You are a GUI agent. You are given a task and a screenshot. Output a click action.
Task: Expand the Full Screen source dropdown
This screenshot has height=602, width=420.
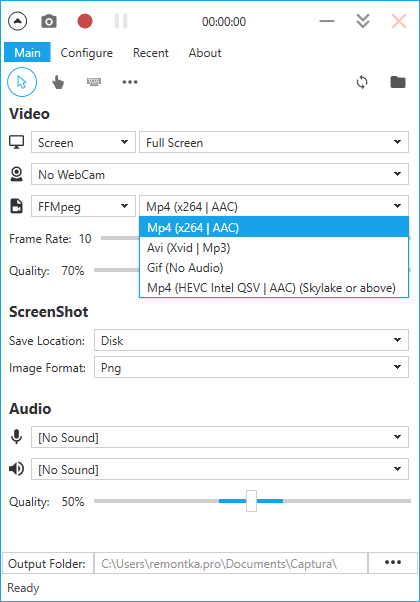(x=274, y=142)
